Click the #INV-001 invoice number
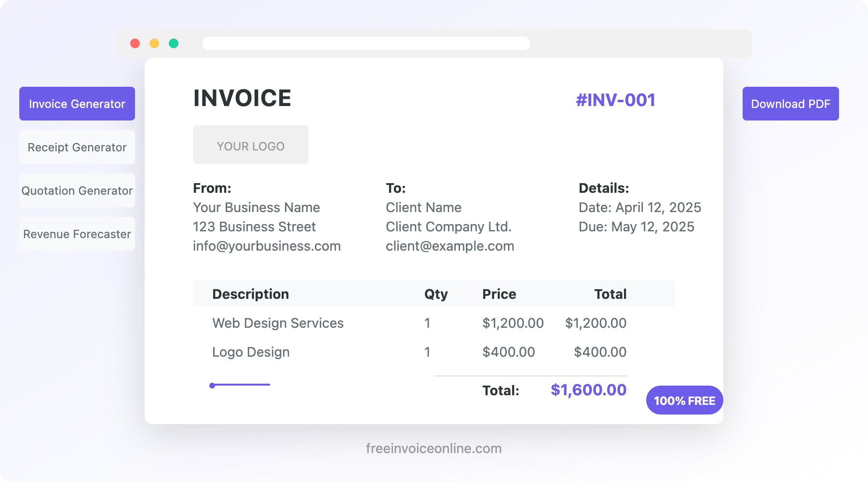This screenshot has height=482, width=868. pos(616,100)
